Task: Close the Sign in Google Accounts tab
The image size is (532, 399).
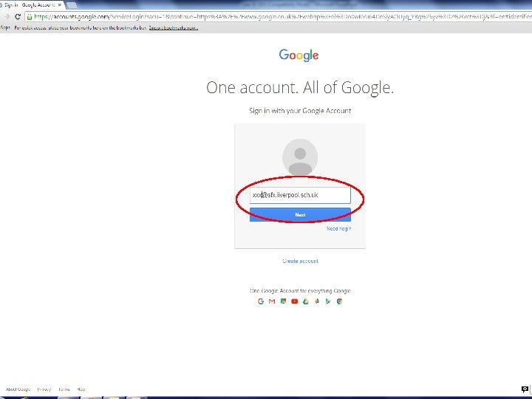Action: 60,5
